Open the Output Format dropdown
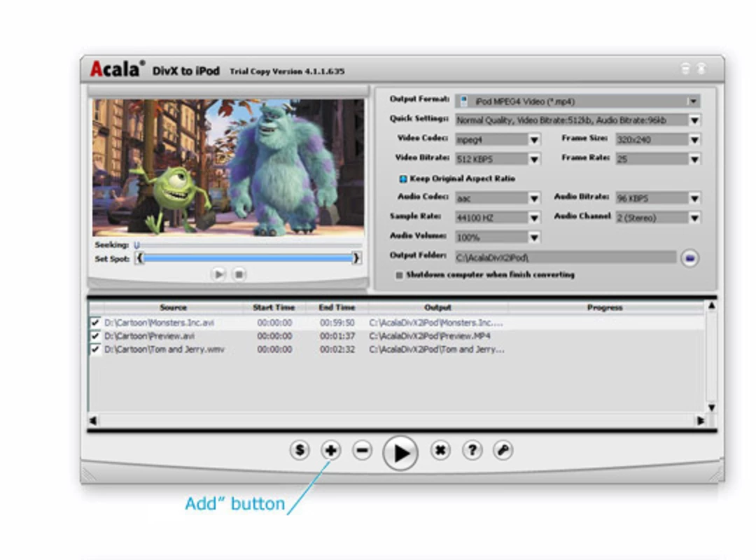756x560 pixels. (578, 101)
